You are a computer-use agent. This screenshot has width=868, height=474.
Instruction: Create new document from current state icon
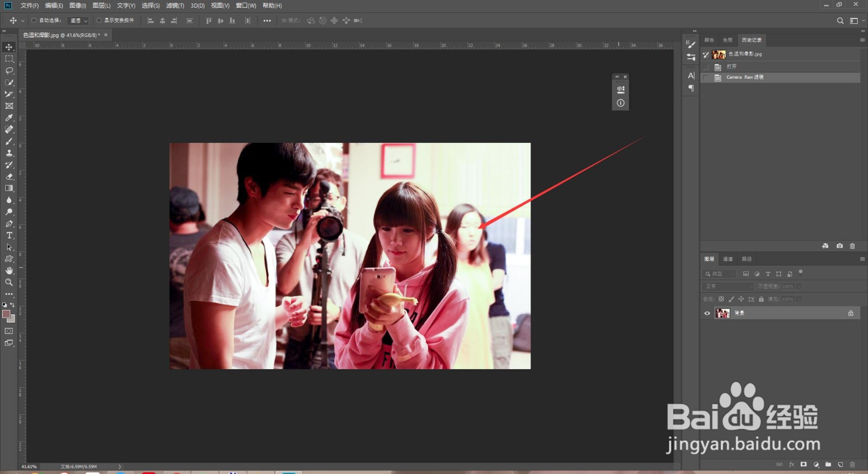click(825, 246)
